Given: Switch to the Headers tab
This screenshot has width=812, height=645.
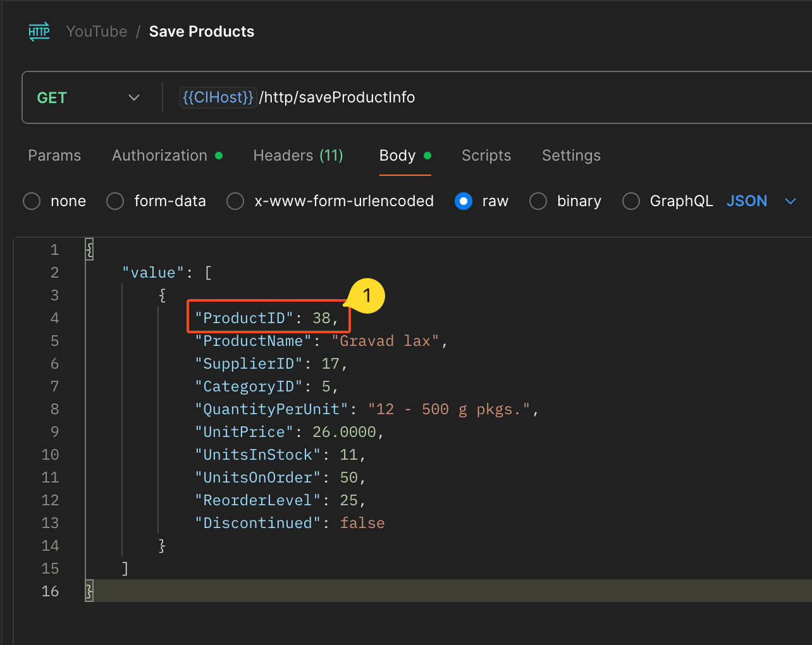Looking at the screenshot, I should click(x=298, y=155).
